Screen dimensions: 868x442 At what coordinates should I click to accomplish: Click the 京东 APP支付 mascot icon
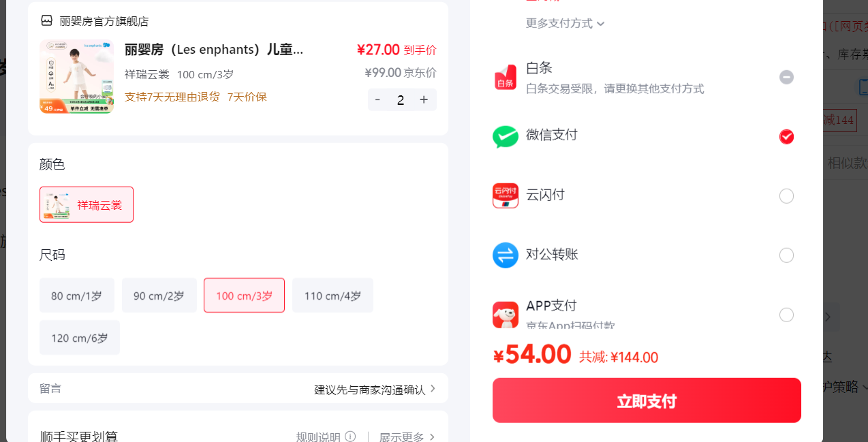tap(506, 315)
